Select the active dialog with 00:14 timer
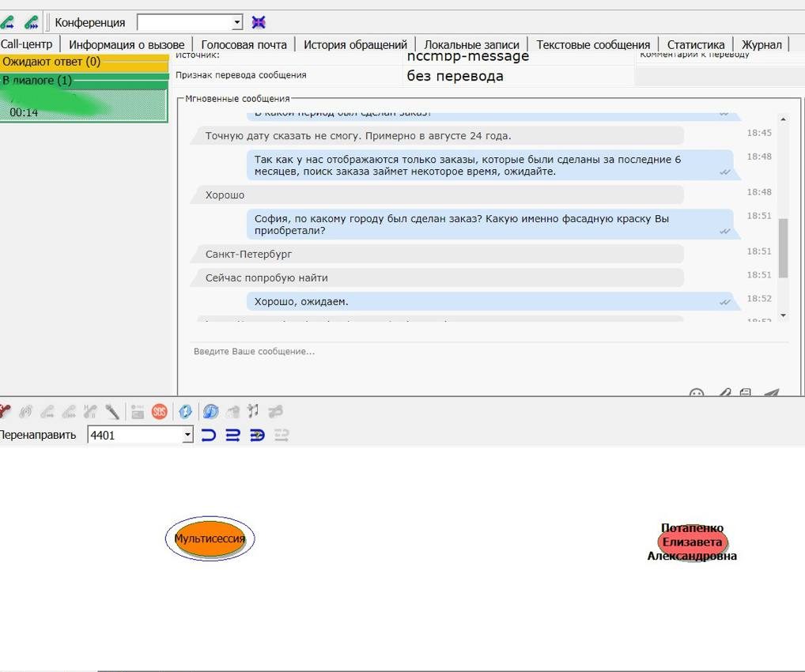805x672 pixels. 84,106
